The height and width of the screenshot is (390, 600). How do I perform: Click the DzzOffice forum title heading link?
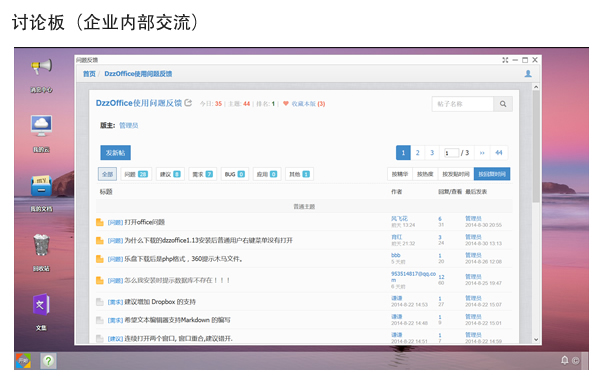pos(139,103)
